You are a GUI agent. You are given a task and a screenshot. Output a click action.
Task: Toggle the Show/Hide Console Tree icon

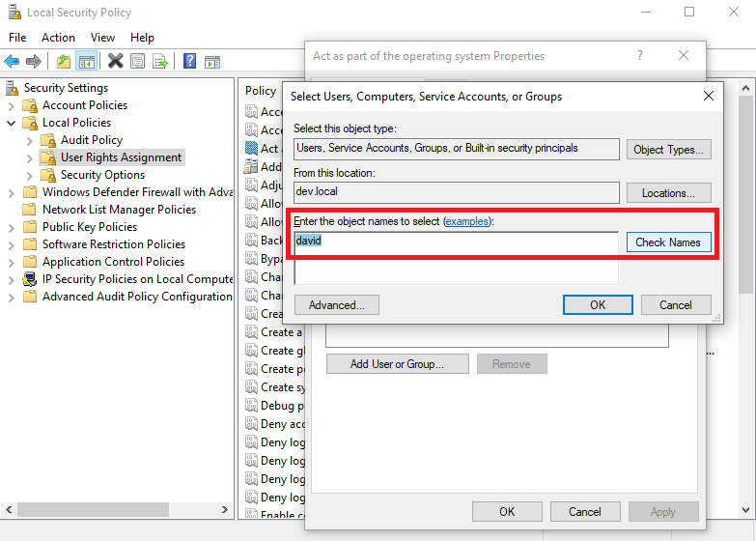(87, 62)
